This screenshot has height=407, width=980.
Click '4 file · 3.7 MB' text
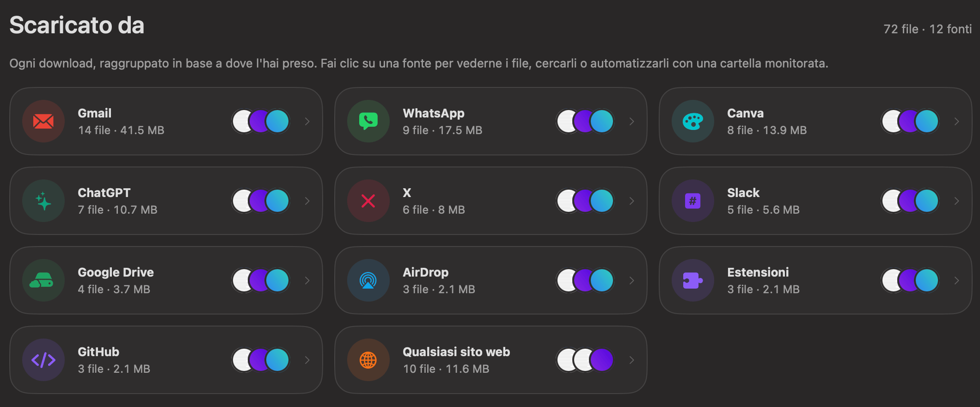(x=114, y=290)
